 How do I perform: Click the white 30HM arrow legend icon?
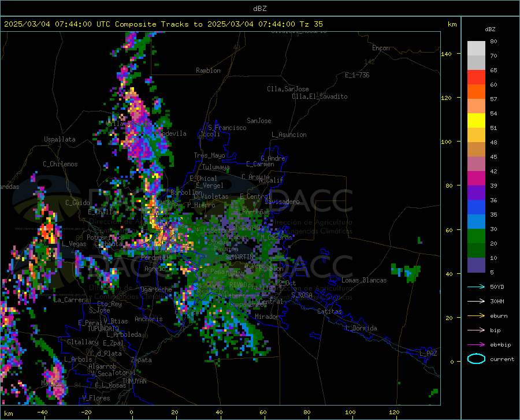(x=476, y=302)
